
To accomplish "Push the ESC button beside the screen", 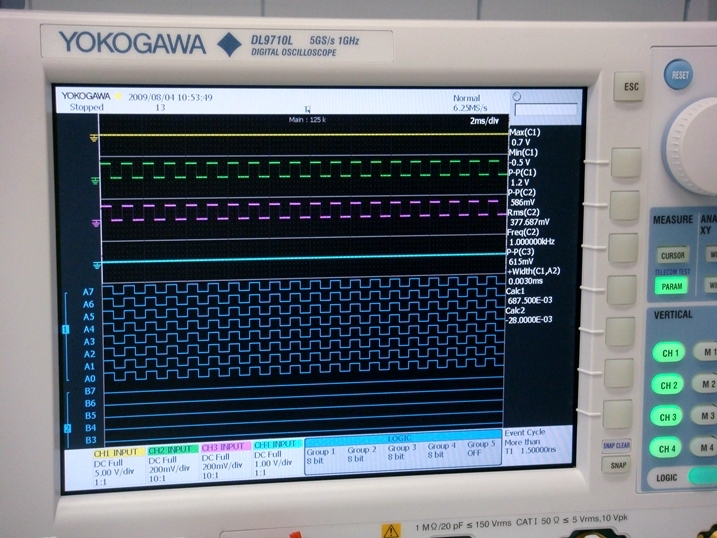I will pos(629,86).
